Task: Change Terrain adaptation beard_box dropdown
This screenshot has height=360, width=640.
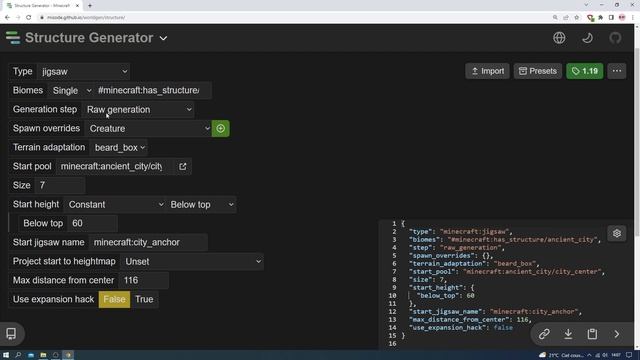Action: pos(119,148)
